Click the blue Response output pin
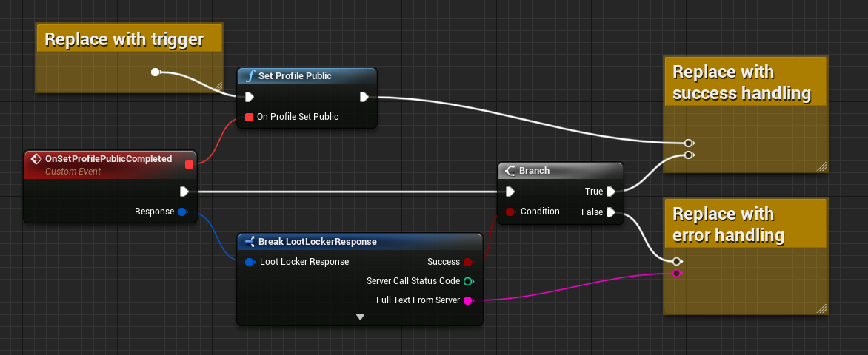Viewport: 868px width, 355px height. (x=183, y=212)
